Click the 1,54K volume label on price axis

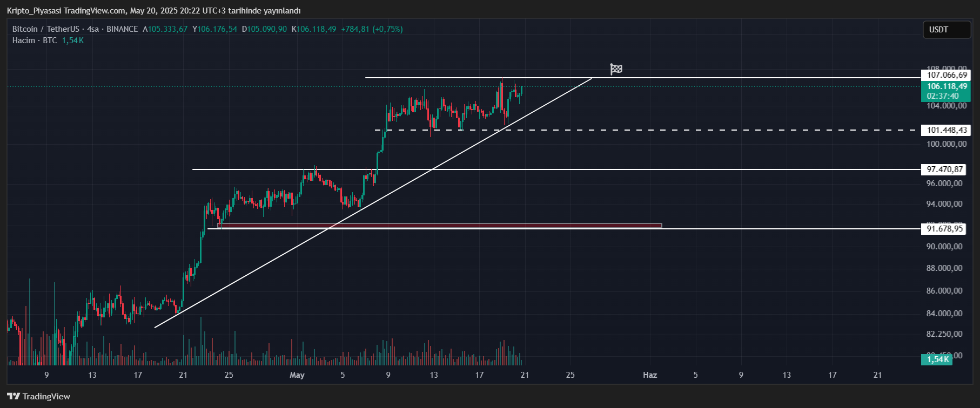point(937,359)
